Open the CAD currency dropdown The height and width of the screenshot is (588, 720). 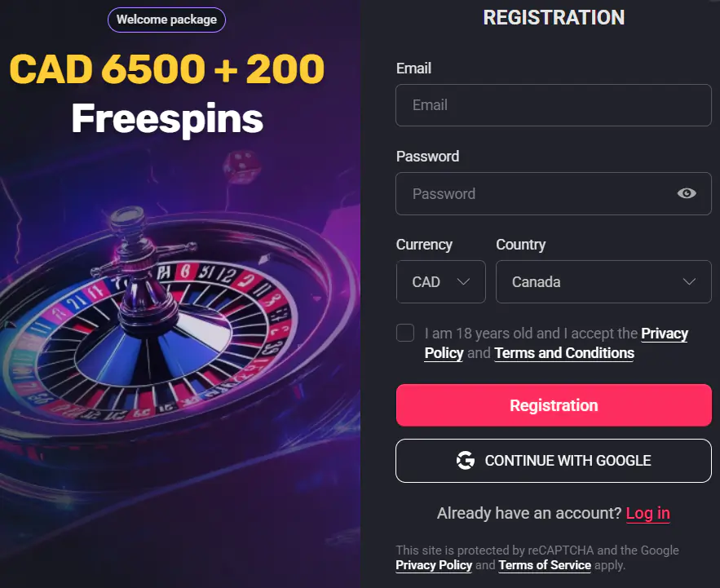pyautogui.click(x=440, y=281)
